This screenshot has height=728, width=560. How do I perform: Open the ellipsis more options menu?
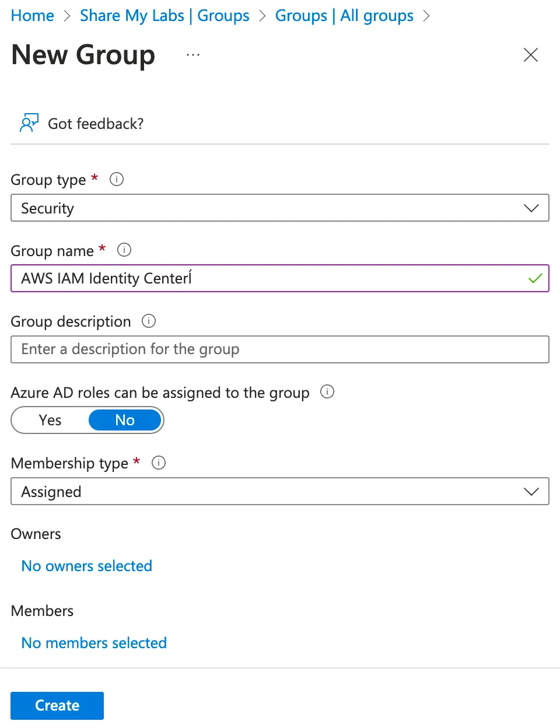click(193, 55)
